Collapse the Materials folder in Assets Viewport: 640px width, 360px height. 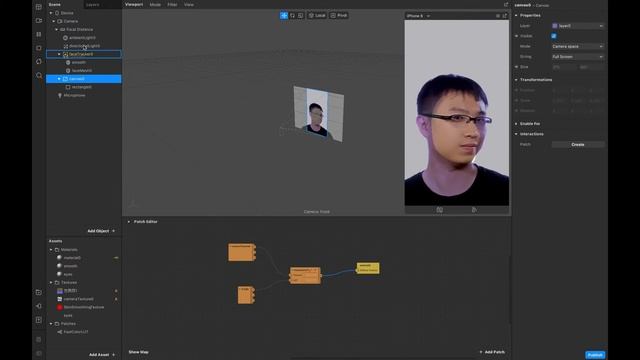(51, 249)
